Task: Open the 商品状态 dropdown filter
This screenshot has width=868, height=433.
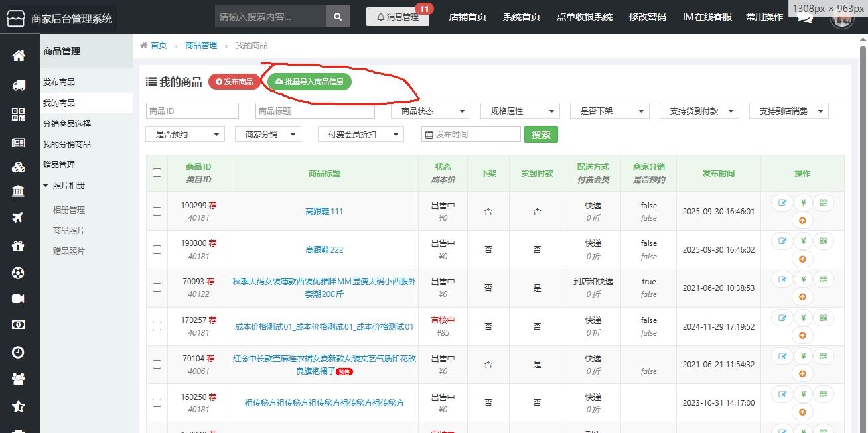Action: [430, 111]
